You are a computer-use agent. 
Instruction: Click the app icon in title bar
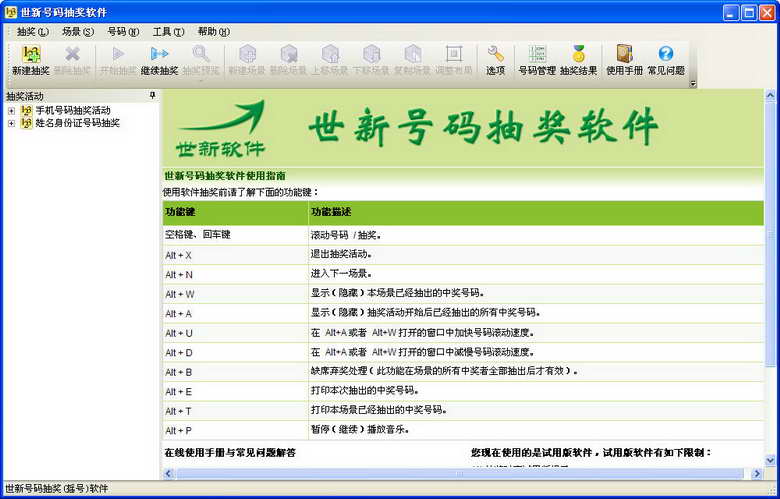(x=10, y=12)
